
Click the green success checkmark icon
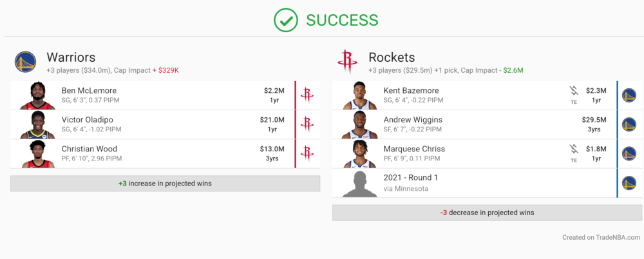285,20
